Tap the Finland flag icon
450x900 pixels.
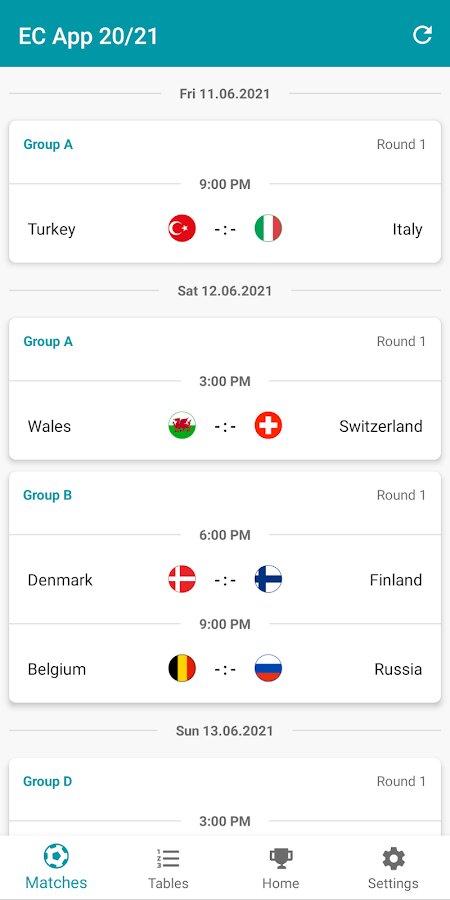[x=268, y=579]
